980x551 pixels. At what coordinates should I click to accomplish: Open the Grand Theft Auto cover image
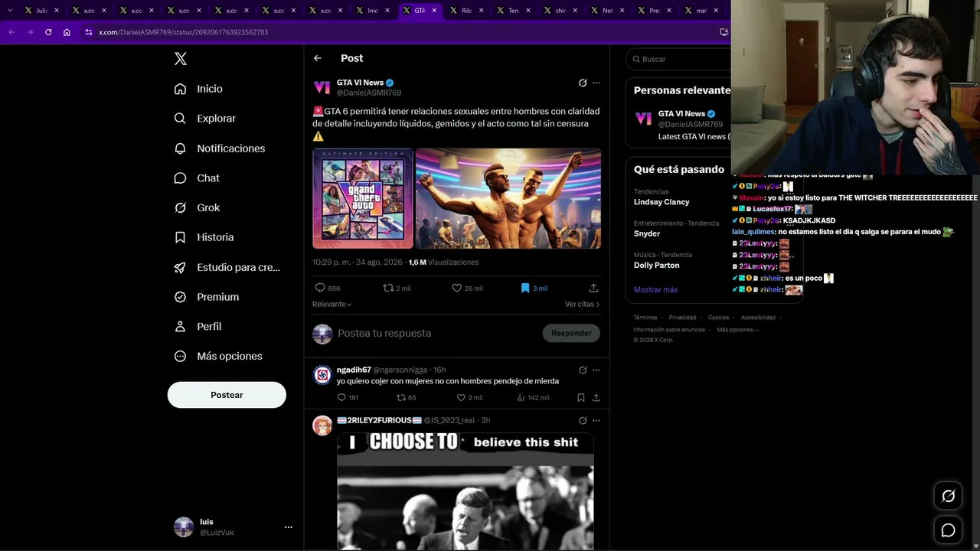[363, 198]
